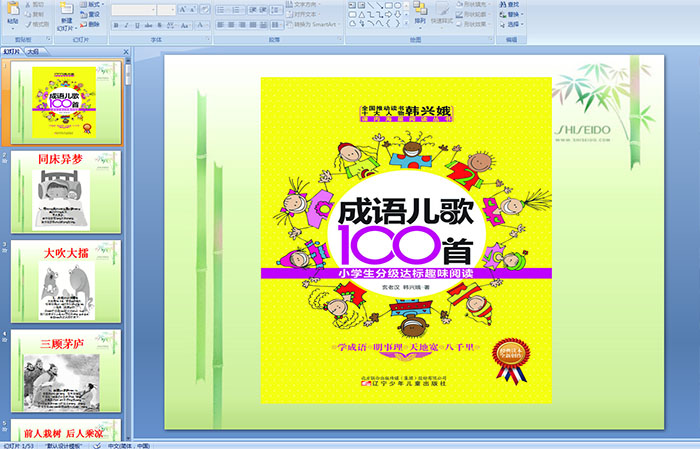Expand the shapes gallery More arrow
The height and width of the screenshot is (449, 700).
(x=406, y=23)
